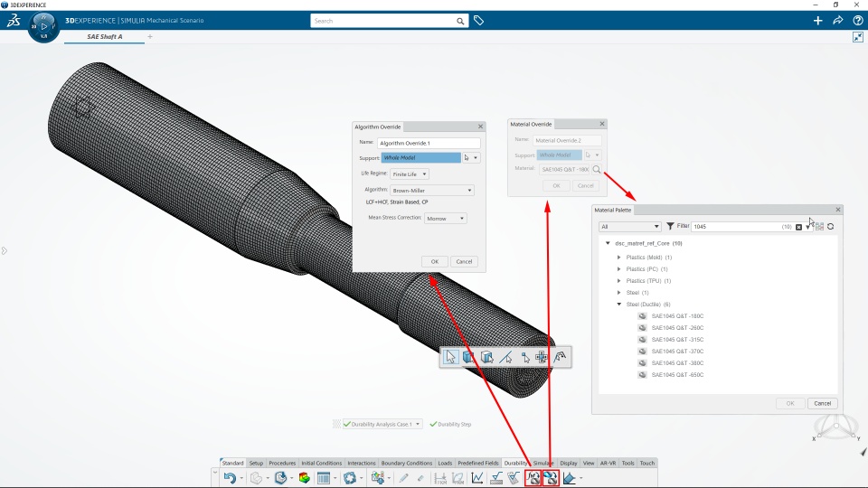Collapse the dsc_matref_ref_Core tree node
Image resolution: width=868 pixels, height=488 pixels.
[608, 243]
